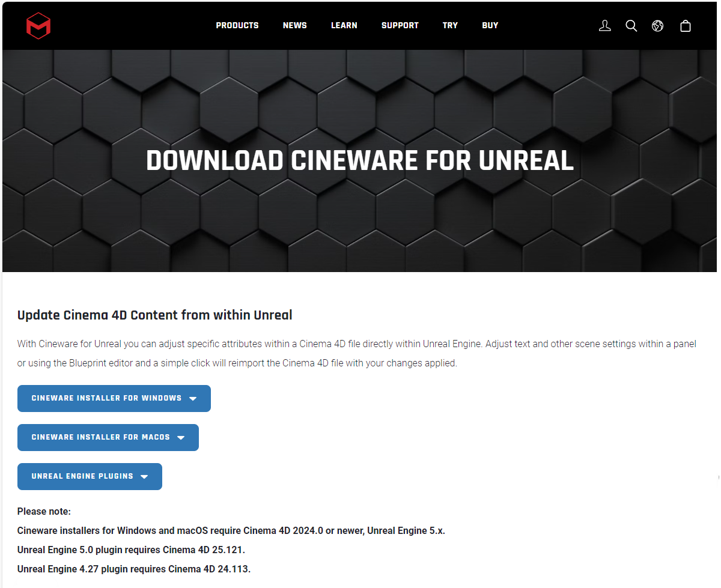Click the Buy link in navigation
The image size is (721, 588).
tap(490, 25)
